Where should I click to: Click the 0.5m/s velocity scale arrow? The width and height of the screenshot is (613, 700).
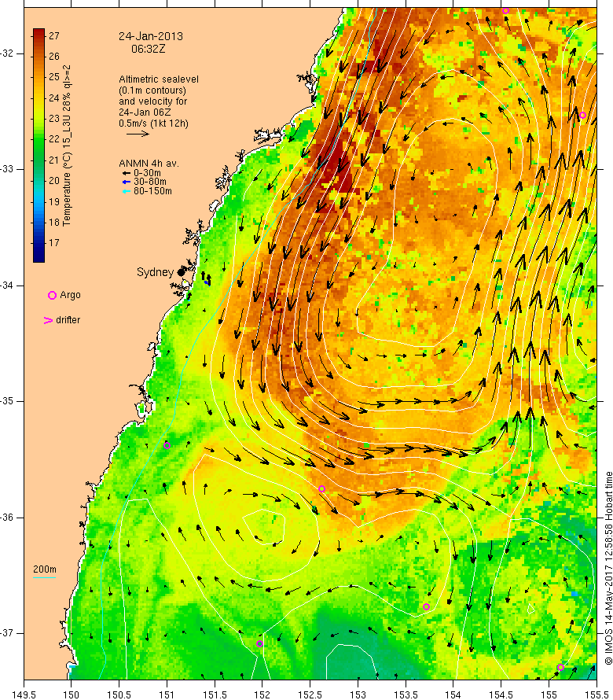[x=138, y=134]
